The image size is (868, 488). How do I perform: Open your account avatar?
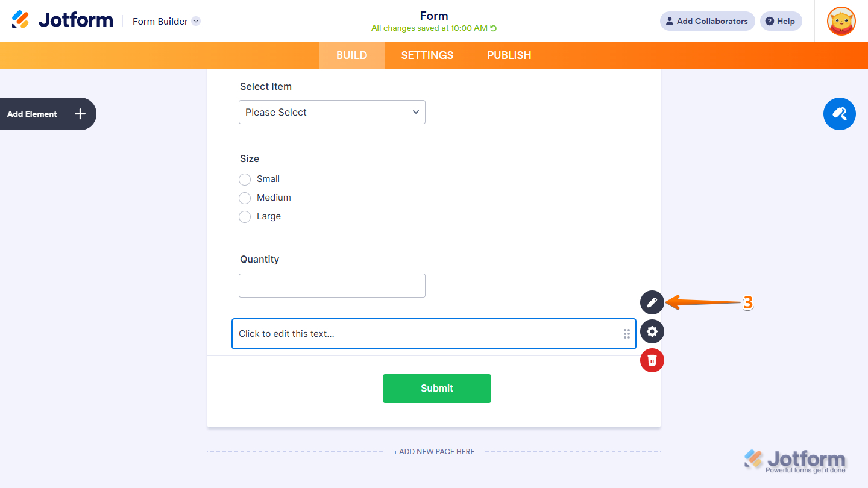pyautogui.click(x=840, y=21)
